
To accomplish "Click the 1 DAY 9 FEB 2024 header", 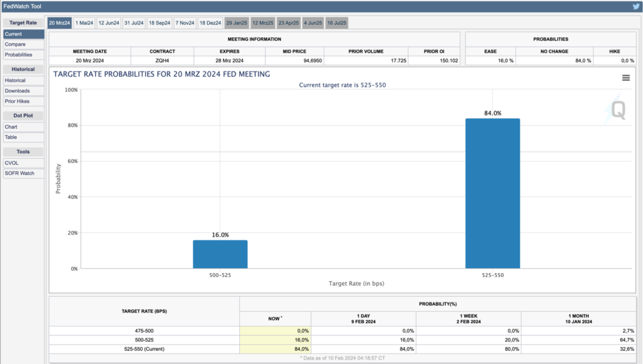I will [x=364, y=319].
